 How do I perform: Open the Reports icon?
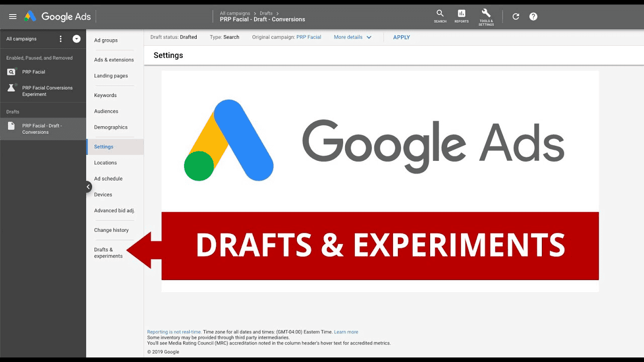(461, 16)
